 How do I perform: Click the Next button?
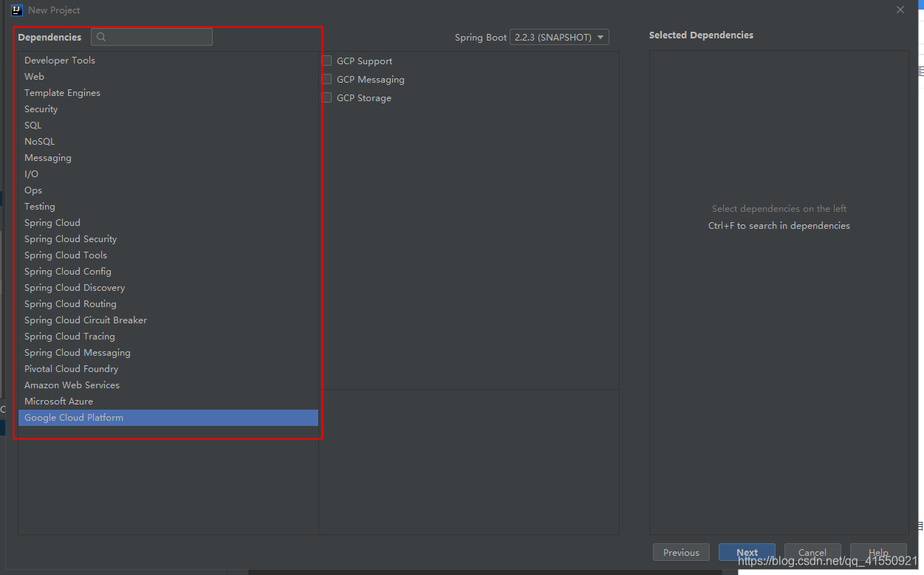tap(747, 552)
